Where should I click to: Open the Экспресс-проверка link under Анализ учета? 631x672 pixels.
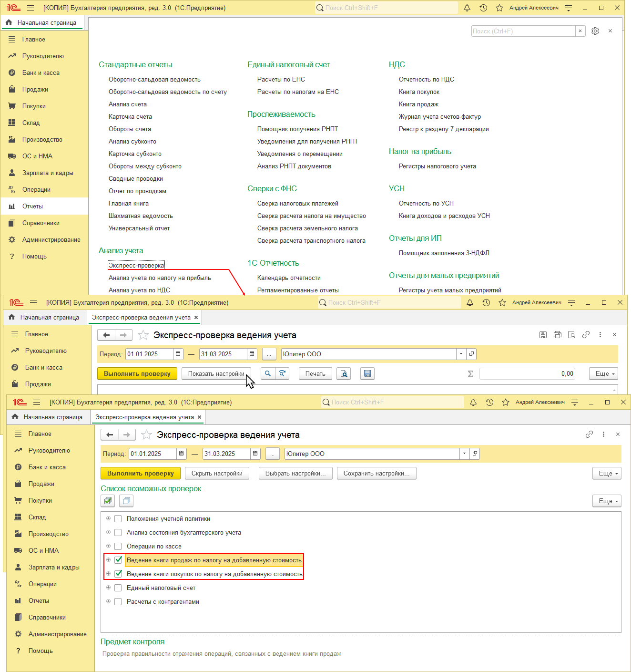(x=136, y=266)
